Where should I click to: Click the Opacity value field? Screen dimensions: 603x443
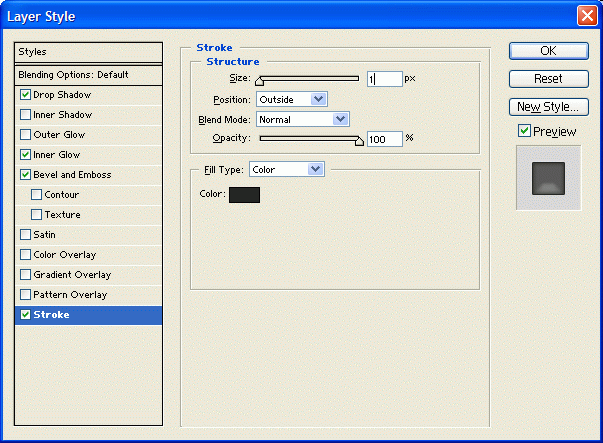click(384, 139)
